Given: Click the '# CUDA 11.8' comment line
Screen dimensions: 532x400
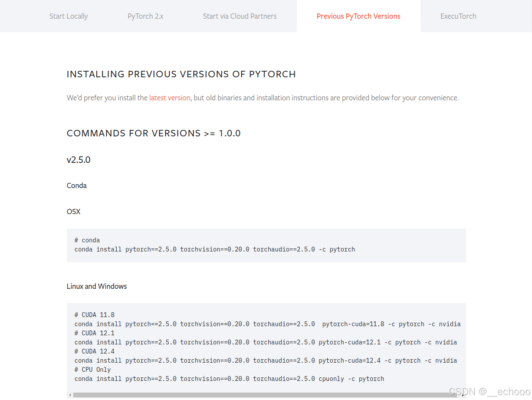Looking at the screenshot, I should (x=95, y=315).
